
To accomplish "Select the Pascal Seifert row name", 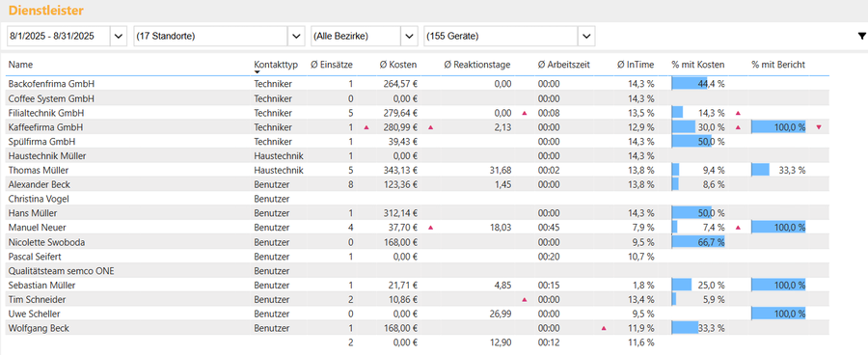I will click(35, 257).
